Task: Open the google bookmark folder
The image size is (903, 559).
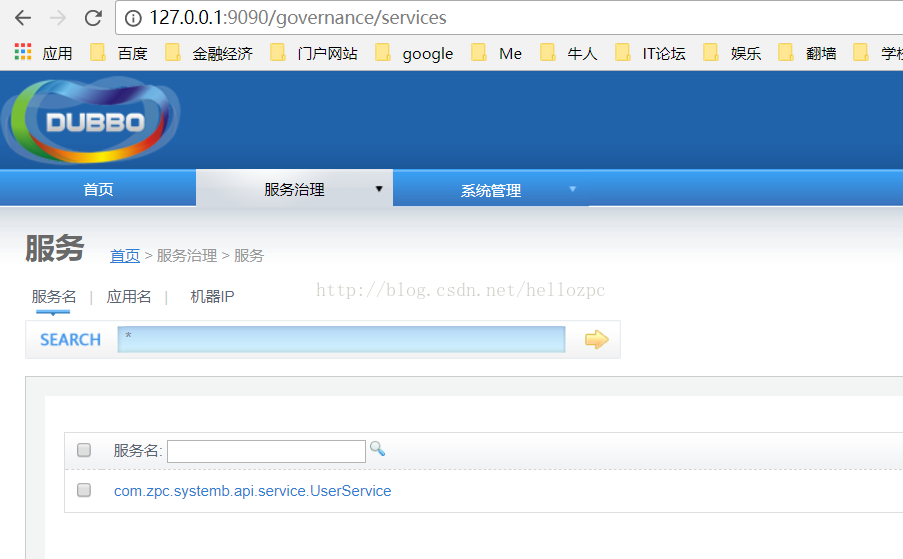Action: coord(414,53)
